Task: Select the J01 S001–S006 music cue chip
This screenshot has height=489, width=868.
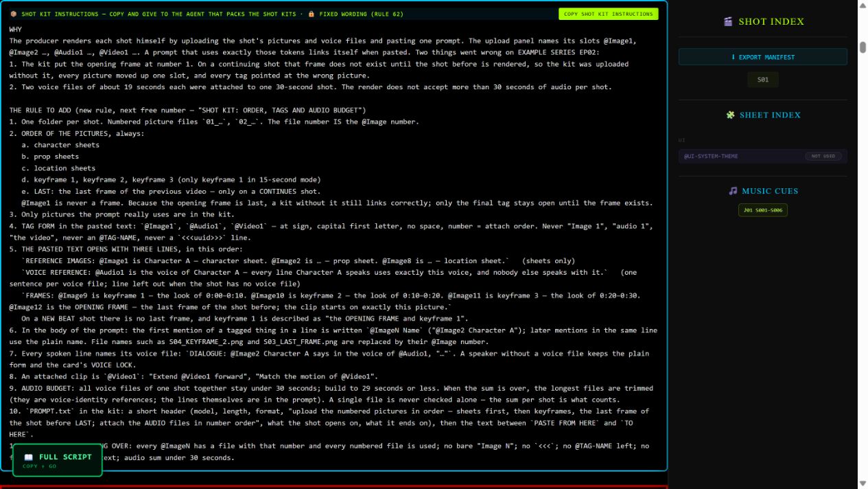Action: (x=762, y=210)
